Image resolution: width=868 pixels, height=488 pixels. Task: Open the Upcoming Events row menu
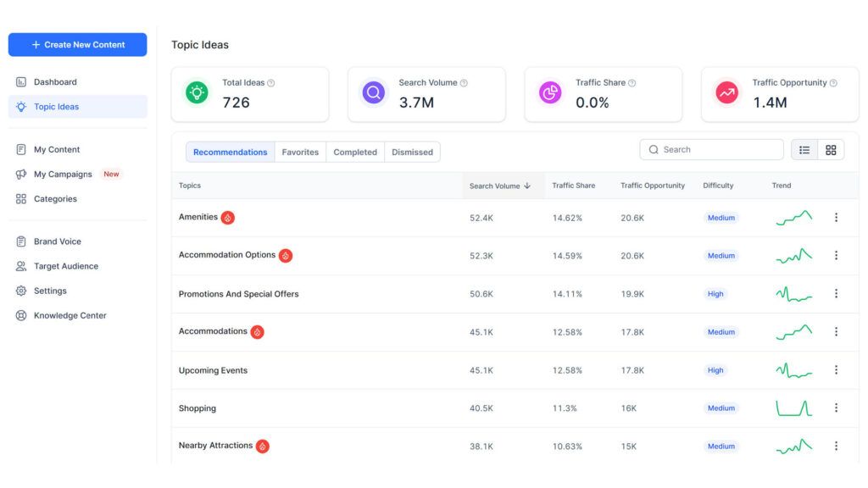(x=836, y=370)
